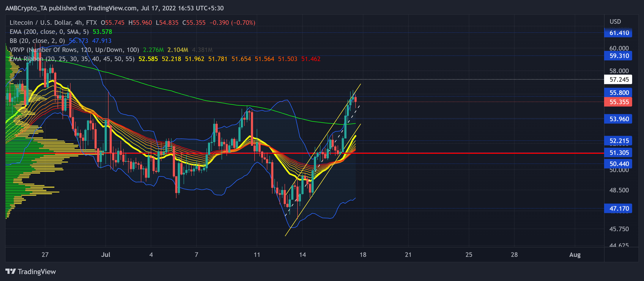The width and height of the screenshot is (644, 281).
Task: Click the EMA Ribbon value 52.585
Action: (x=148, y=59)
